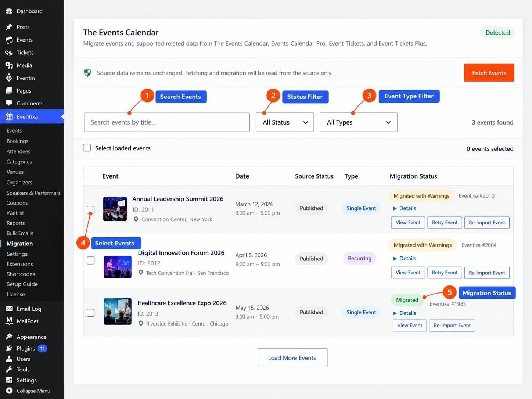The image size is (532, 399).
Task: Open the All Types dropdown
Action: pos(359,122)
